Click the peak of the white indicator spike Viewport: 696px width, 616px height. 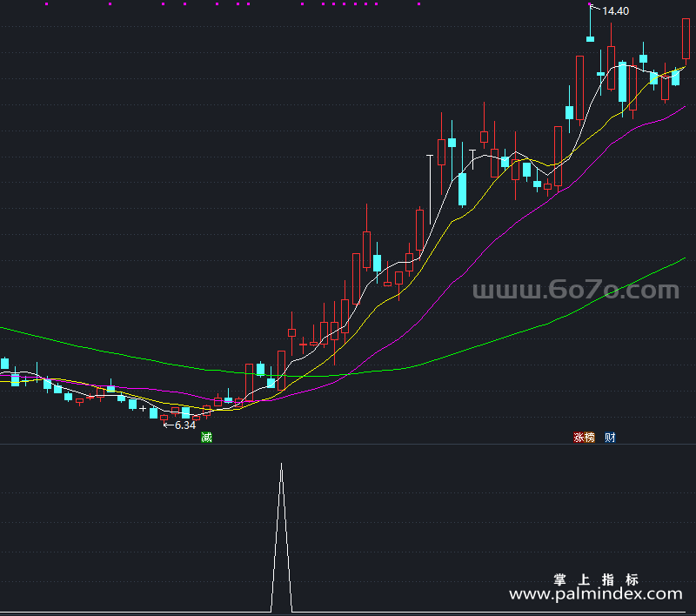coord(281,465)
